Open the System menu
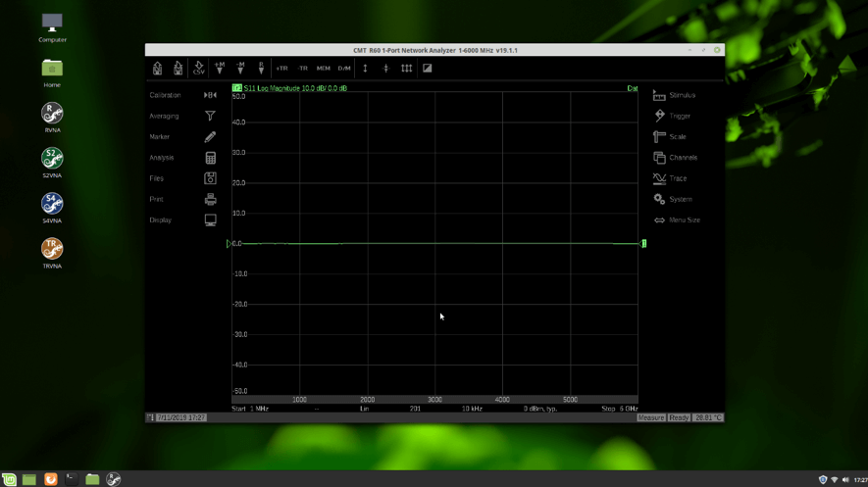Image resolution: width=868 pixels, height=487 pixels. [673, 199]
